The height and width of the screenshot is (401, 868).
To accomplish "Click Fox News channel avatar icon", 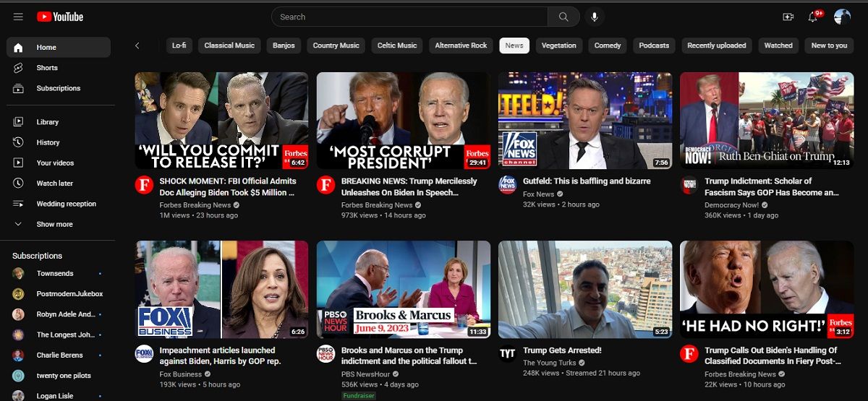I will point(507,185).
